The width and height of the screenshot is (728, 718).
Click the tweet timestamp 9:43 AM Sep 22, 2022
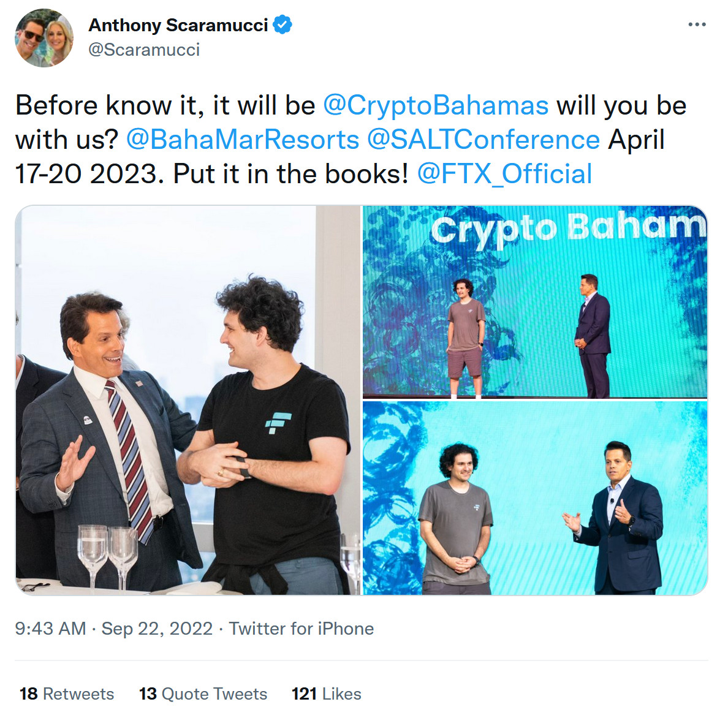113,629
